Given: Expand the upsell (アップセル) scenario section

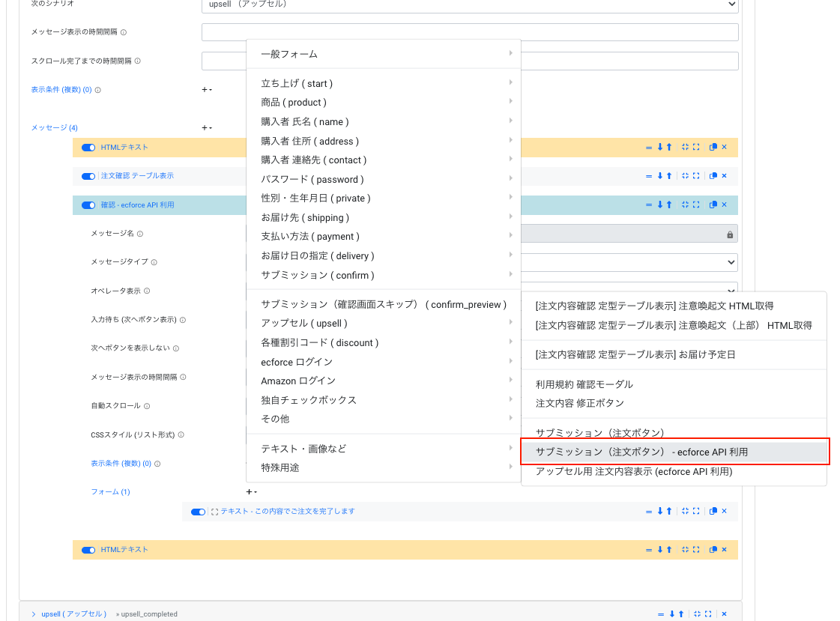Looking at the screenshot, I should pyautogui.click(x=34, y=614).
